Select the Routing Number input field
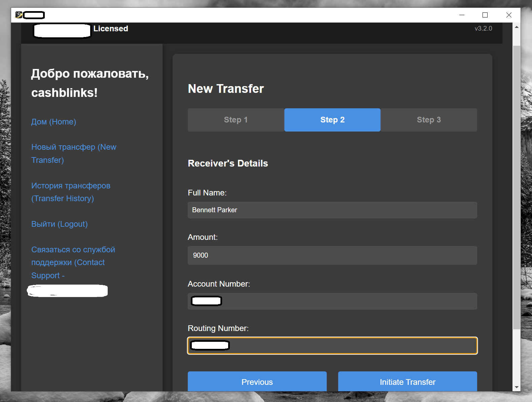Screen dimensions: 532x402 332,345
